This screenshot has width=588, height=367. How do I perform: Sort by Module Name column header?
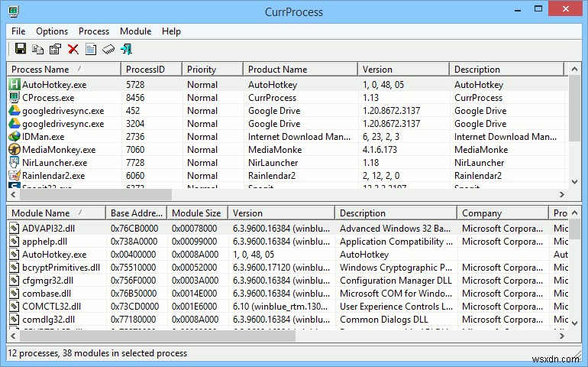pos(57,213)
